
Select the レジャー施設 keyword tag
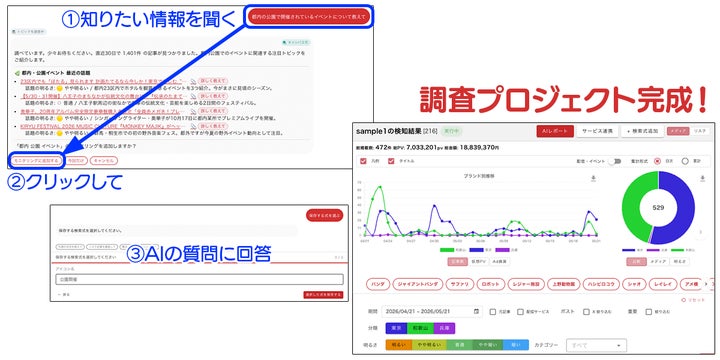pos(526,284)
